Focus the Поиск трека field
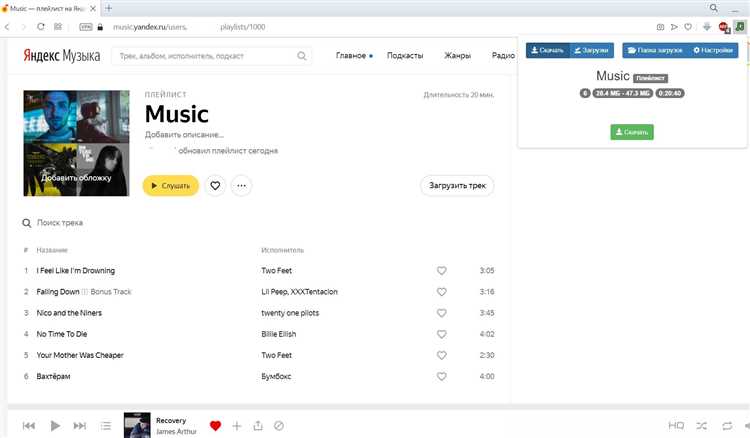The image size is (750, 438). coord(60,223)
